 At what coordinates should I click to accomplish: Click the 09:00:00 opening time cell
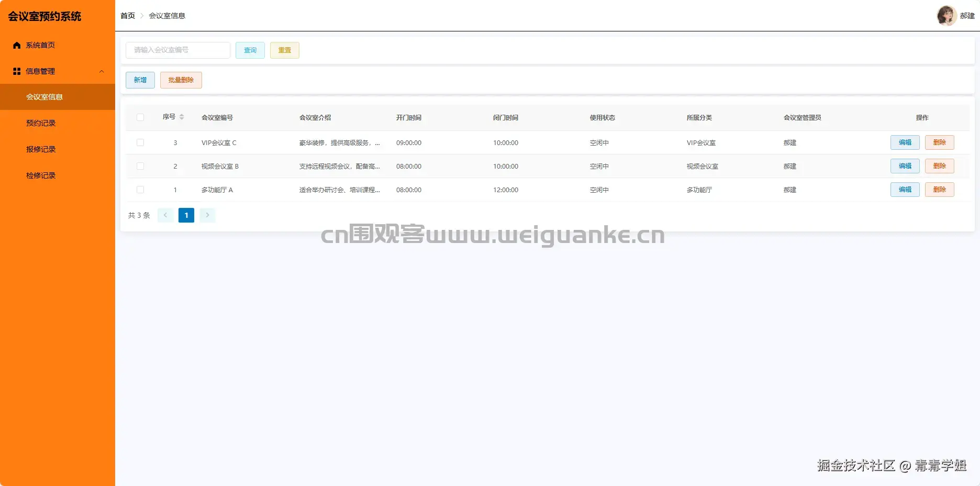click(x=409, y=143)
